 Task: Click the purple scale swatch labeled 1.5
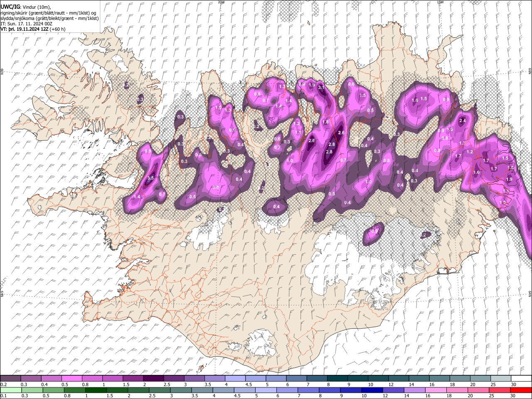click(133, 378)
